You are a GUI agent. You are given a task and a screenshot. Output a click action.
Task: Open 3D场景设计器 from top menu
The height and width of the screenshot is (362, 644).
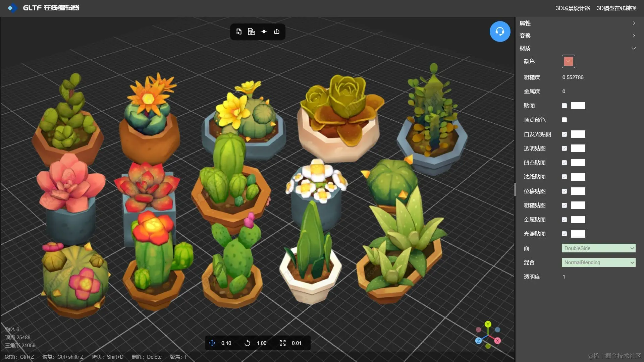[x=573, y=8]
